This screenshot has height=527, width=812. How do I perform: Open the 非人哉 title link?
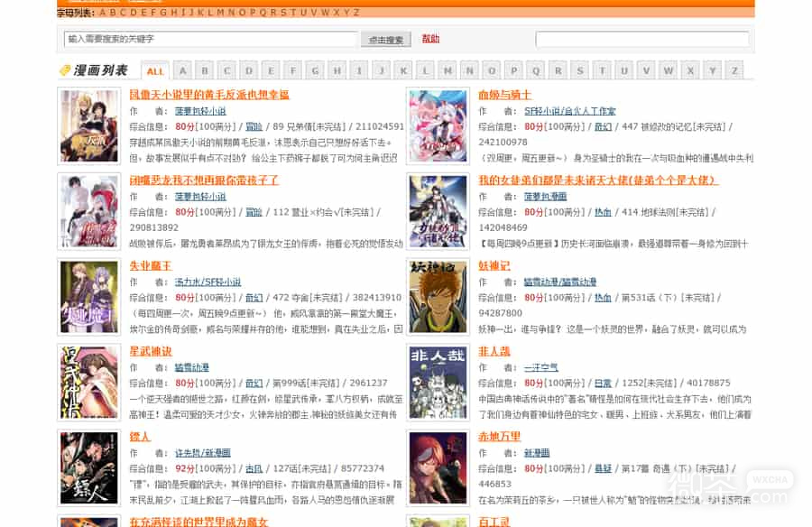pos(494,351)
